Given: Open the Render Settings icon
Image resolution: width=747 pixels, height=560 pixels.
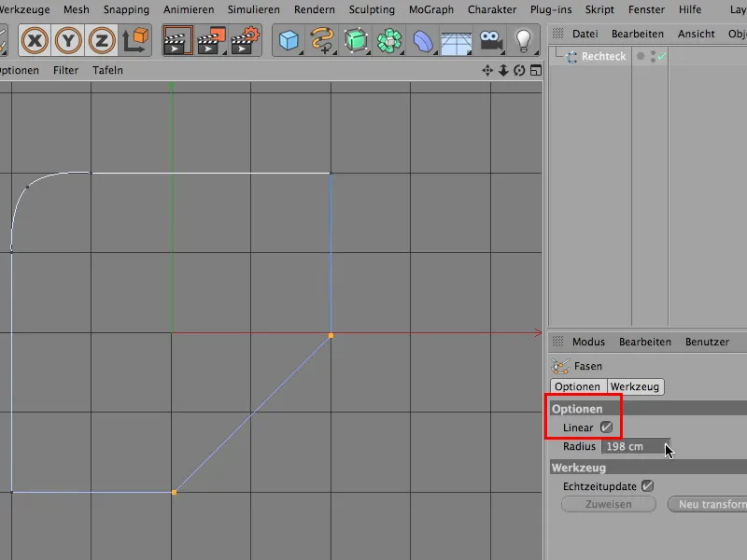Looking at the screenshot, I should coord(245,40).
